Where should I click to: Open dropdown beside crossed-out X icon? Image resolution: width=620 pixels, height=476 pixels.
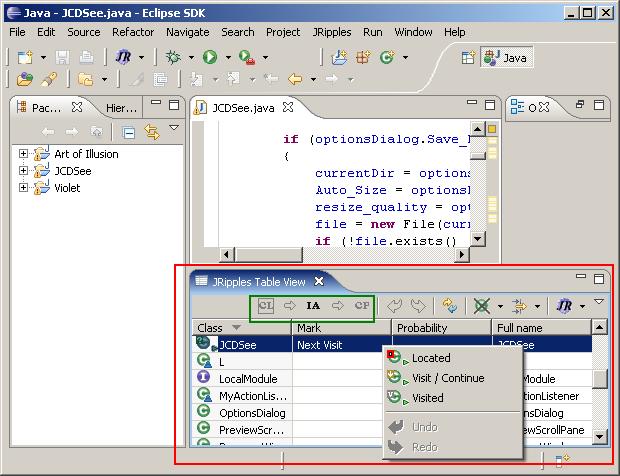pyautogui.click(x=500, y=306)
